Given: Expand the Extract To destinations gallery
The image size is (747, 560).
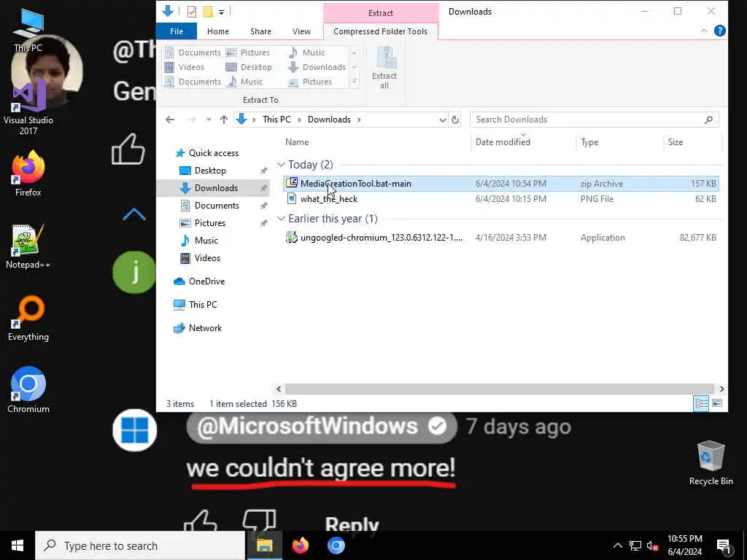Looking at the screenshot, I should 354,82.
